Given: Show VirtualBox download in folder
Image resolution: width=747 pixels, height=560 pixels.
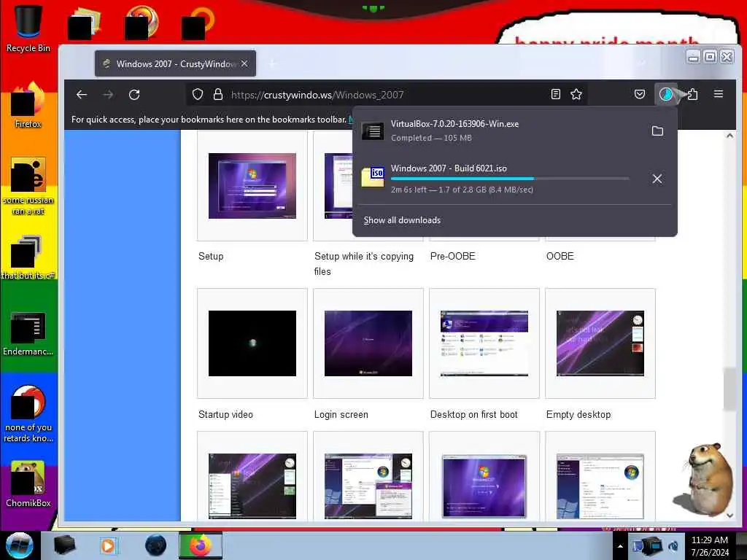Looking at the screenshot, I should (657, 131).
